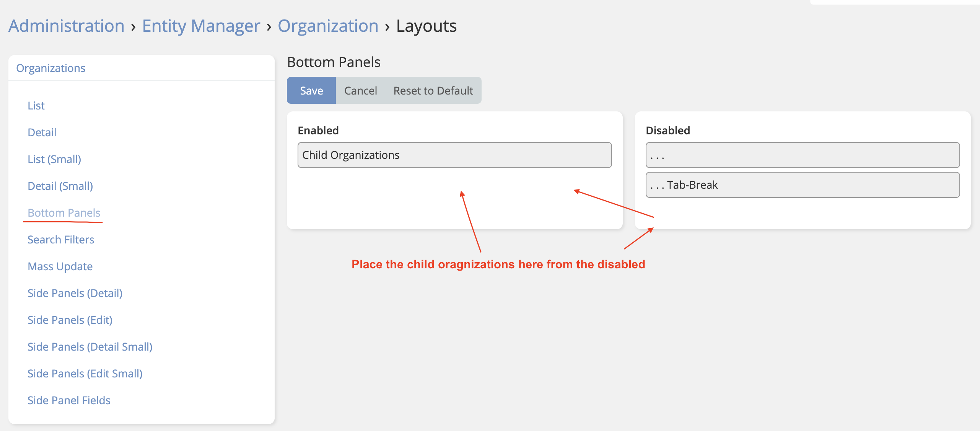Open the Search Filters layout

pos(61,240)
